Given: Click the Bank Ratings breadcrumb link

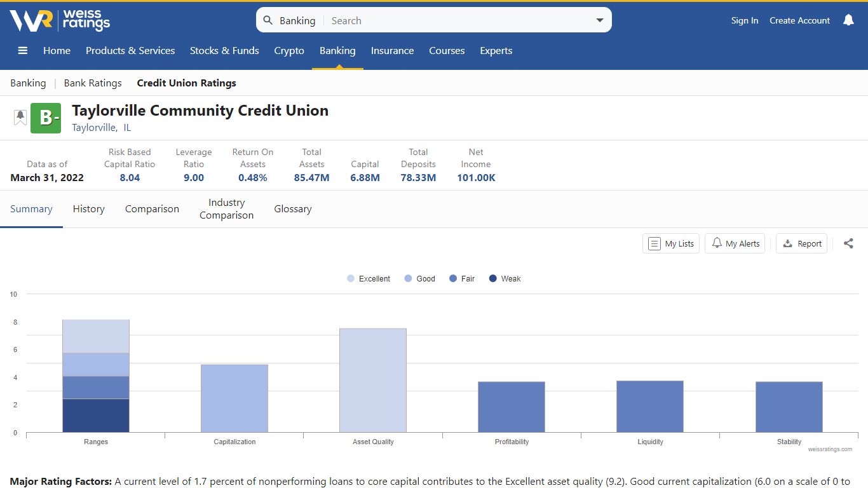Looking at the screenshot, I should tap(93, 83).
